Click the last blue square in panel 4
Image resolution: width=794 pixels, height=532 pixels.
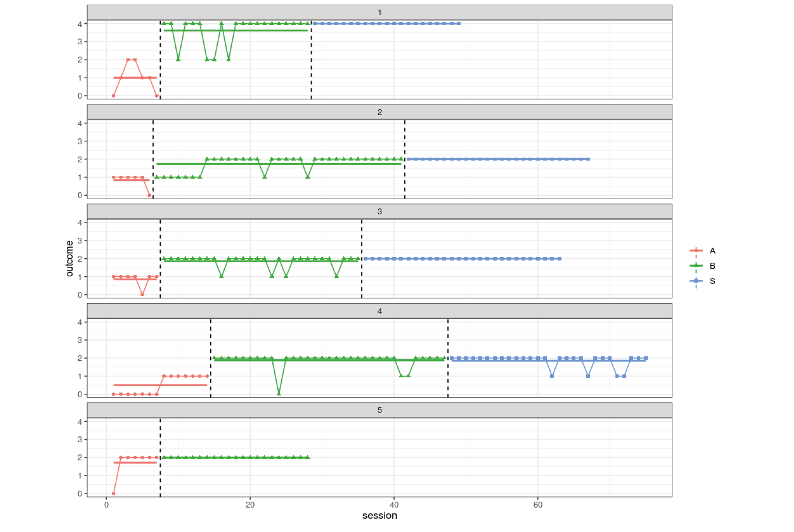pyautogui.click(x=646, y=358)
